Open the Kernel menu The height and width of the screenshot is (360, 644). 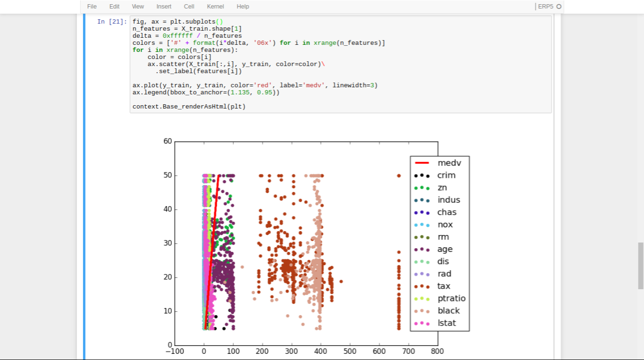pos(215,7)
